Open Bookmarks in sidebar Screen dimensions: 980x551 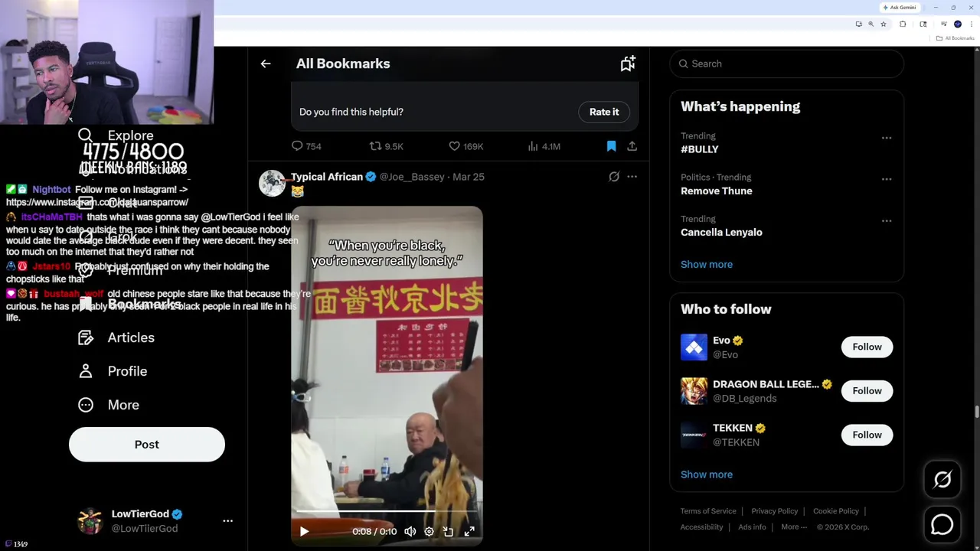pos(129,304)
